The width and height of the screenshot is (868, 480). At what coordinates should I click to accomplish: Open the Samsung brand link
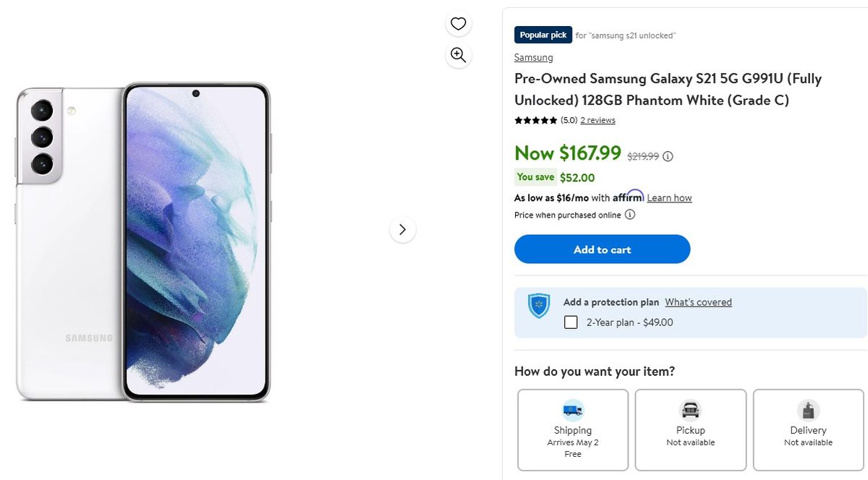pos(532,57)
